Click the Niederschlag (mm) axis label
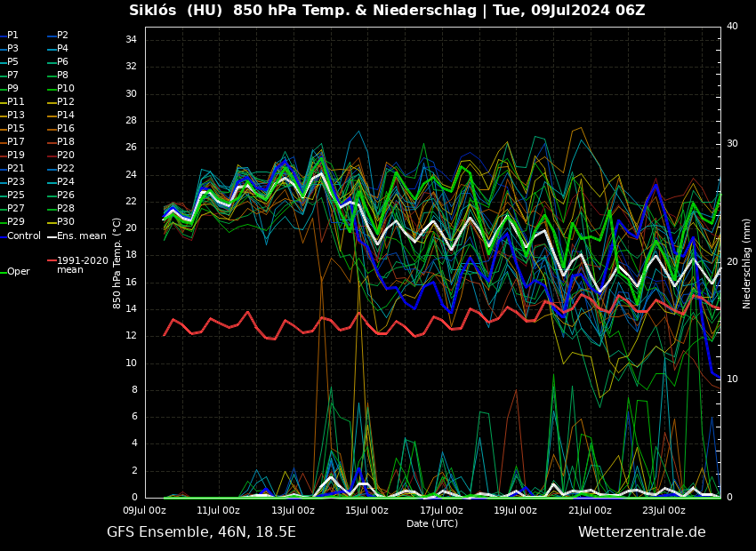The image size is (756, 551). tap(747, 263)
